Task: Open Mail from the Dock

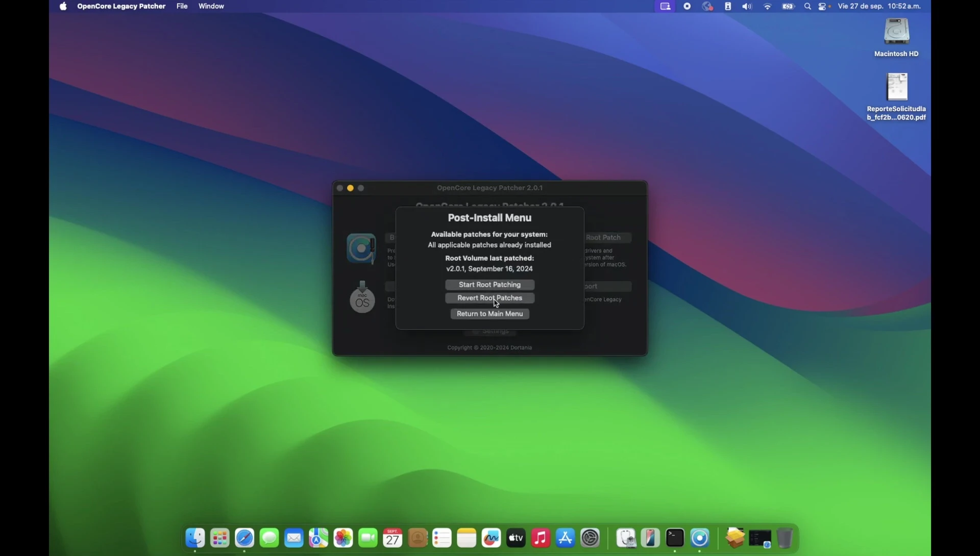Action: tap(294, 538)
